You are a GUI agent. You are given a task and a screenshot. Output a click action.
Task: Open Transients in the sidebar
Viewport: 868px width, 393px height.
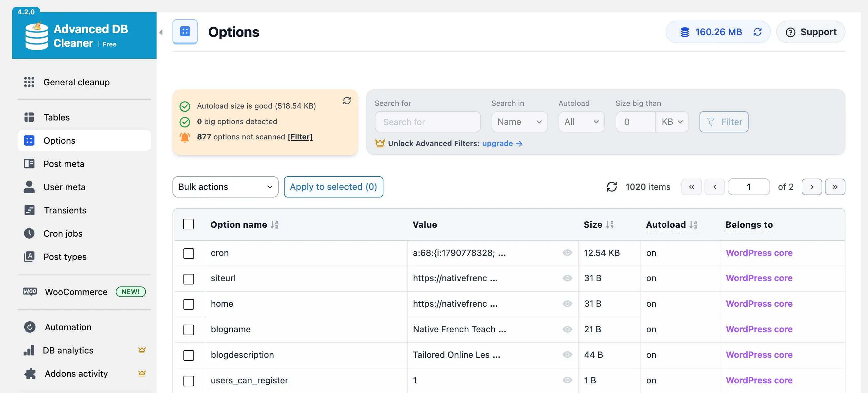[x=84, y=210]
